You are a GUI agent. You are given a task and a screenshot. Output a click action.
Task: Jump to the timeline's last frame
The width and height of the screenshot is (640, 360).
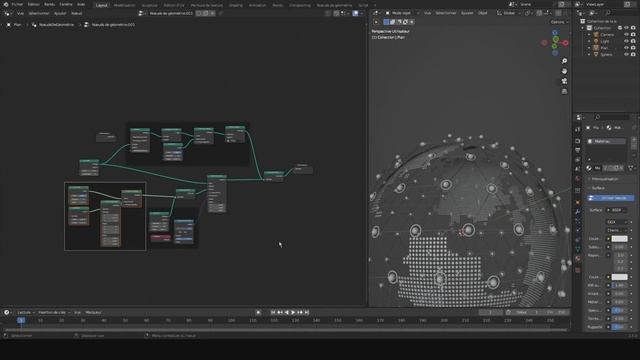point(307,312)
